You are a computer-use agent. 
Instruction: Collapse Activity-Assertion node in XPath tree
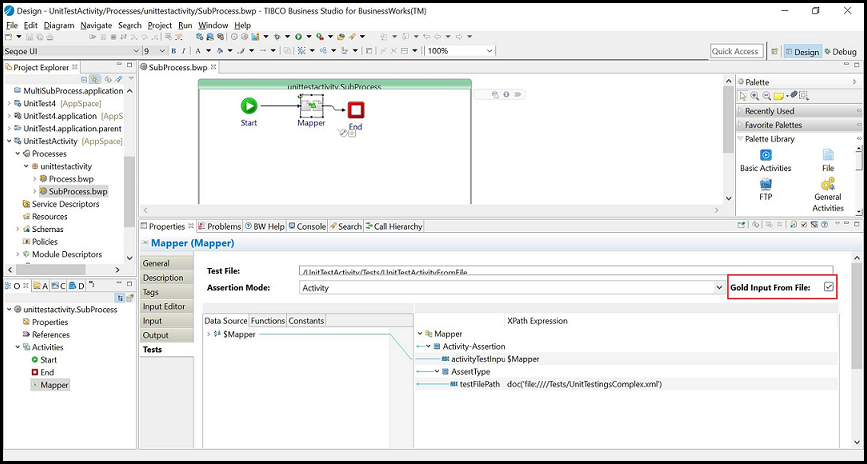[x=428, y=346]
